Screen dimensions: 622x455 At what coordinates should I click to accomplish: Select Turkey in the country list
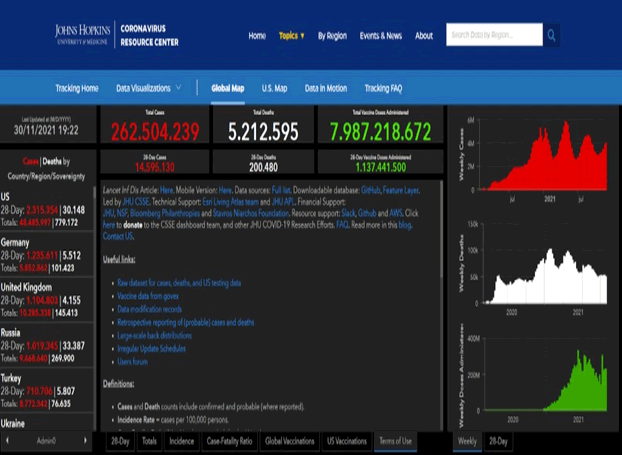tap(46, 391)
